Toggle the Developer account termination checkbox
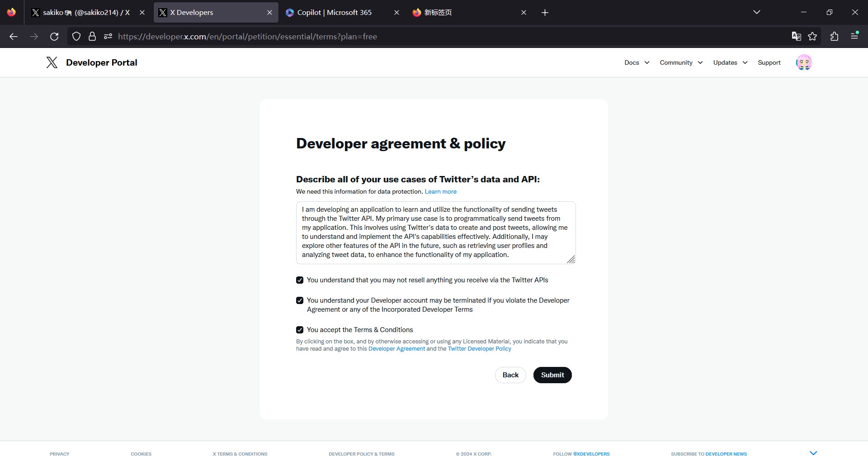Viewport: 868px width, 466px height. tap(300, 301)
